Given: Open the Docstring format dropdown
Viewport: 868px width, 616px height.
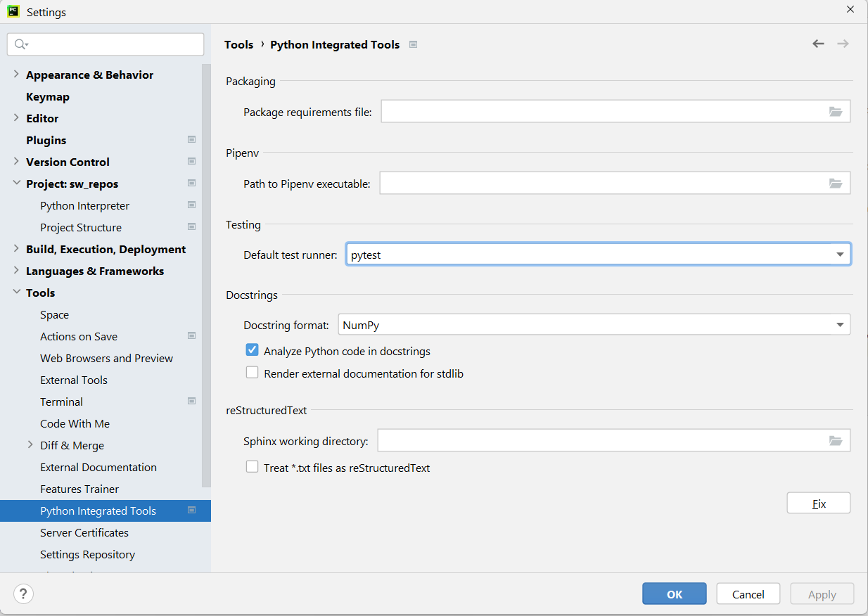Looking at the screenshot, I should point(840,325).
